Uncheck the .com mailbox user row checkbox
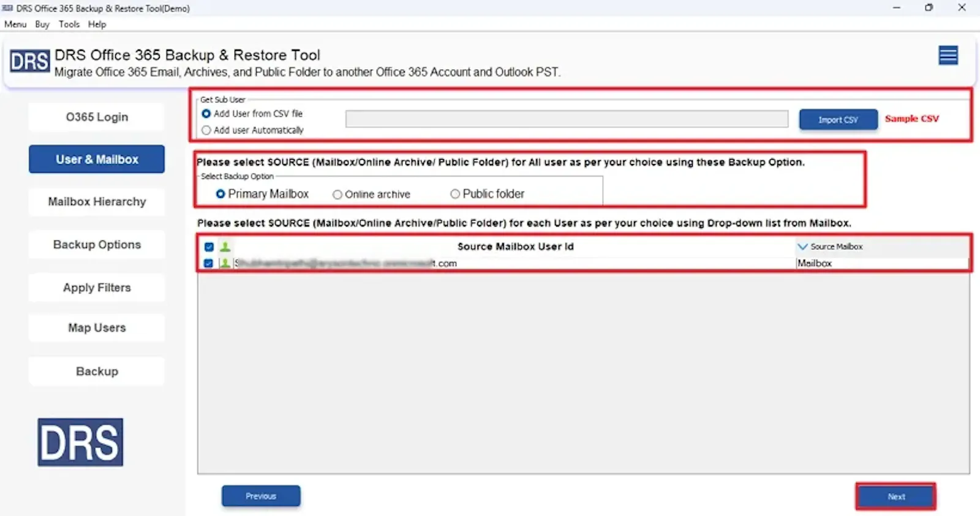 click(x=208, y=263)
